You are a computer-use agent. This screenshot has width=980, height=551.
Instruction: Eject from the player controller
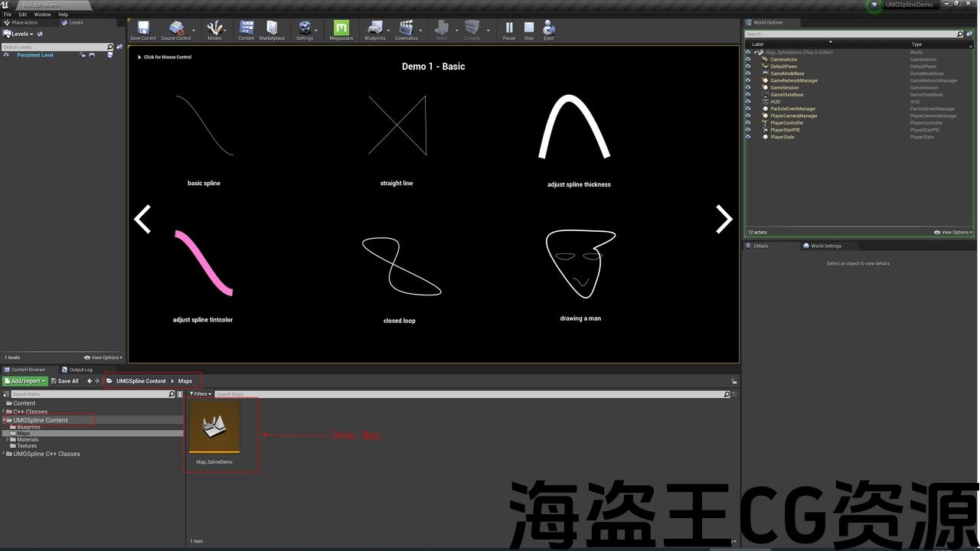click(549, 29)
